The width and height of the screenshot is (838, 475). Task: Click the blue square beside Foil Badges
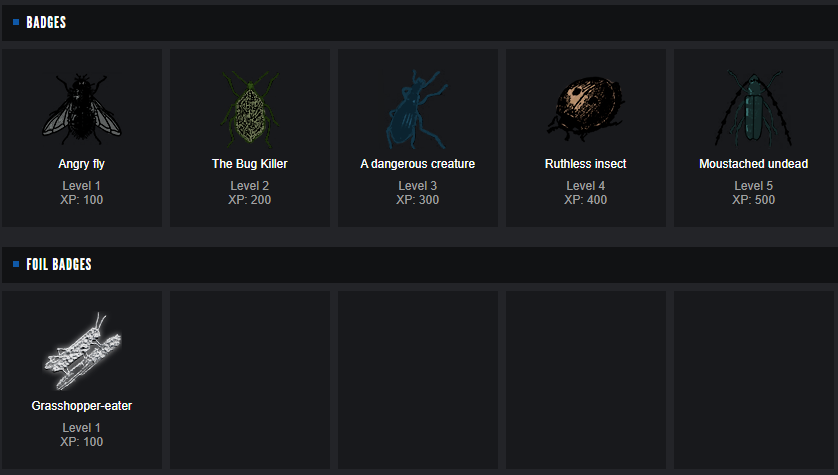tap(16, 264)
